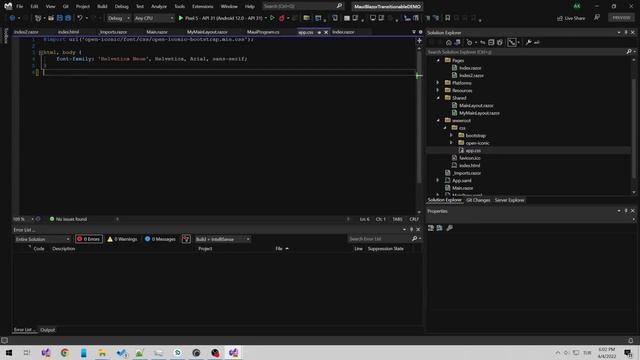The width and height of the screenshot is (640, 360).
Task: Select Index2.razor in Solution Explorer
Action: point(471,76)
